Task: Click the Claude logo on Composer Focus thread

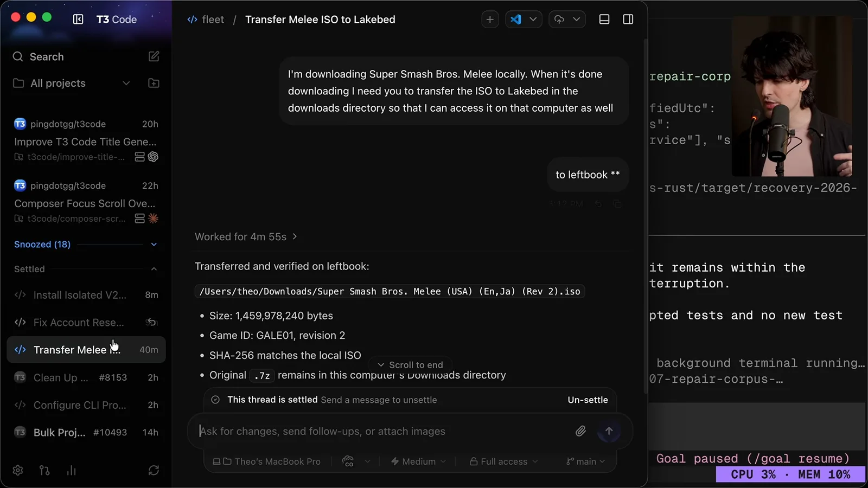Action: click(x=154, y=219)
